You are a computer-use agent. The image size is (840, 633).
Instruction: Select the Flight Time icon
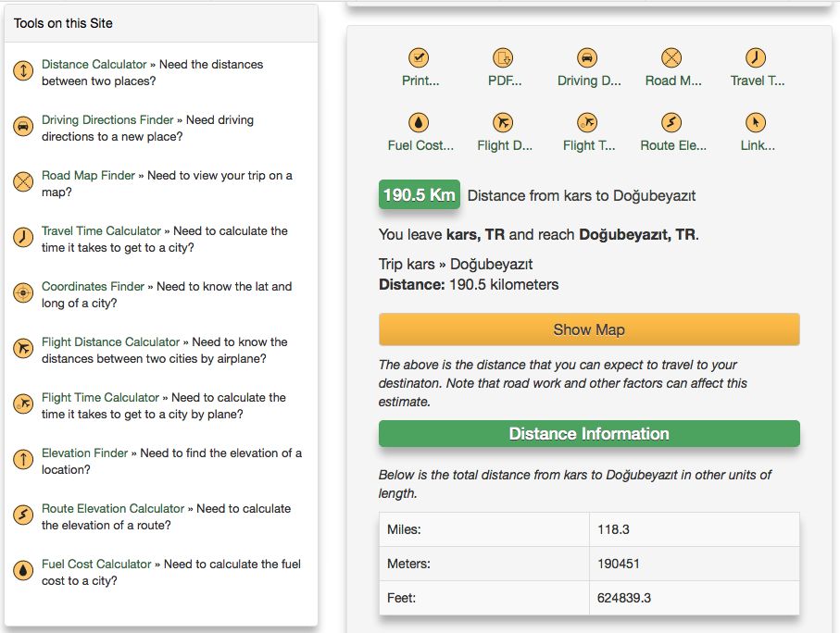(x=587, y=121)
